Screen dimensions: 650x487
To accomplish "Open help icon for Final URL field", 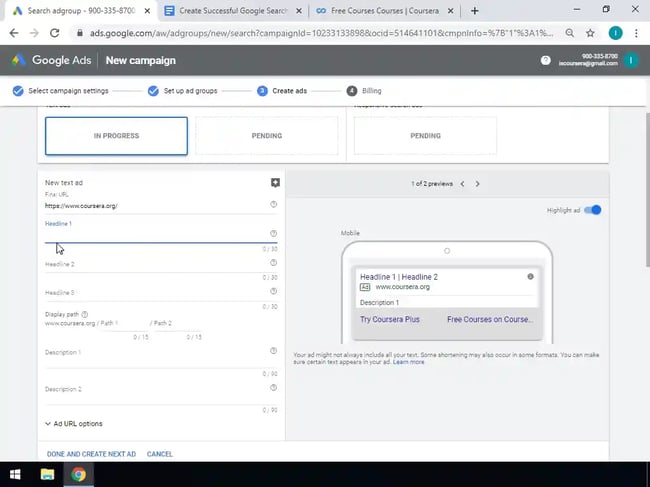I will pyautogui.click(x=274, y=204).
